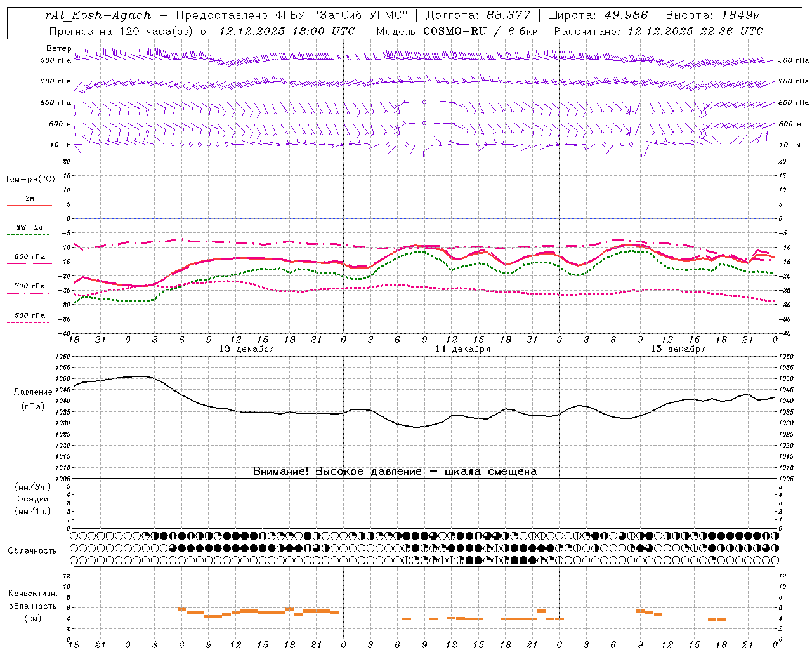Click the Тем-ра(°C) axis title
This screenshot has height=650, width=812.
pos(30,180)
